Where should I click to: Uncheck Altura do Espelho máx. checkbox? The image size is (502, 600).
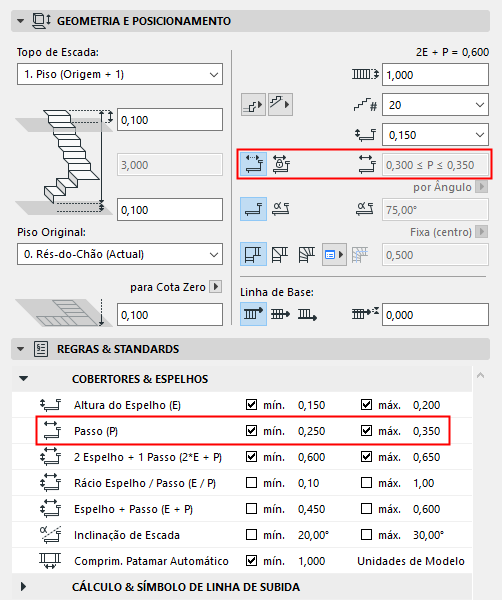pos(367,404)
